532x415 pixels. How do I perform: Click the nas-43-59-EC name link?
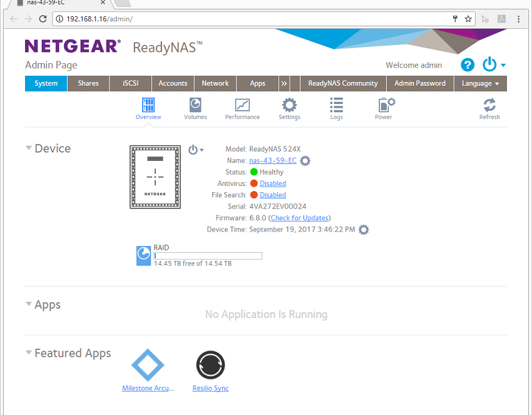[273, 160]
